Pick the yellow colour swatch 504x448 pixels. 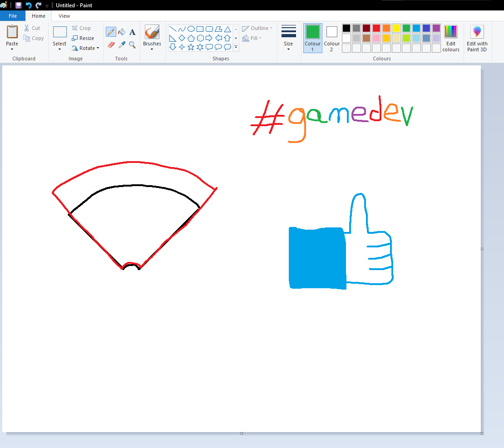click(396, 28)
